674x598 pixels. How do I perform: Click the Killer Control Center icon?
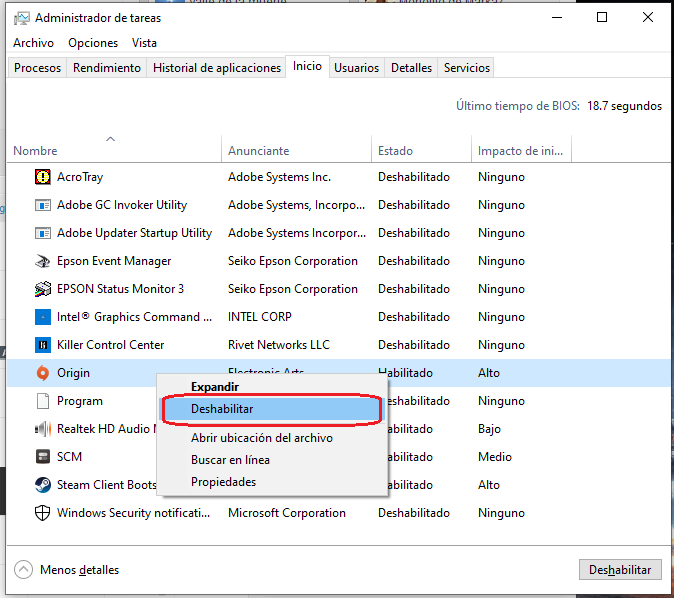[43, 345]
